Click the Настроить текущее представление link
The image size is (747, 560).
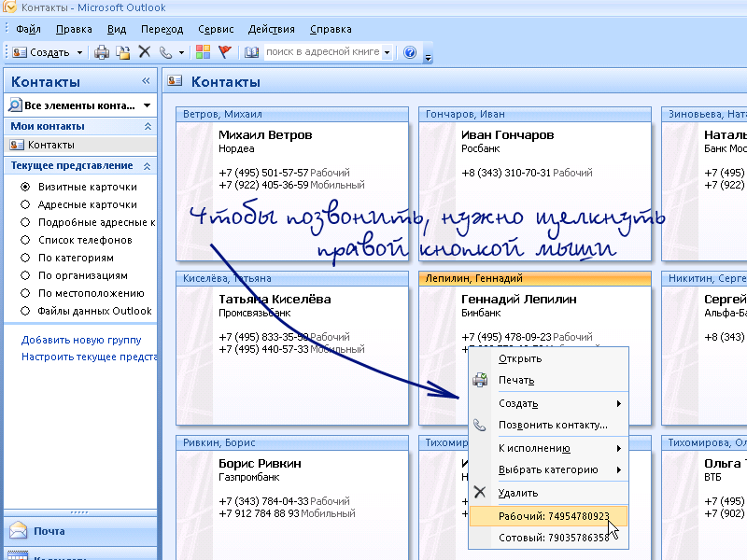[x=89, y=357]
